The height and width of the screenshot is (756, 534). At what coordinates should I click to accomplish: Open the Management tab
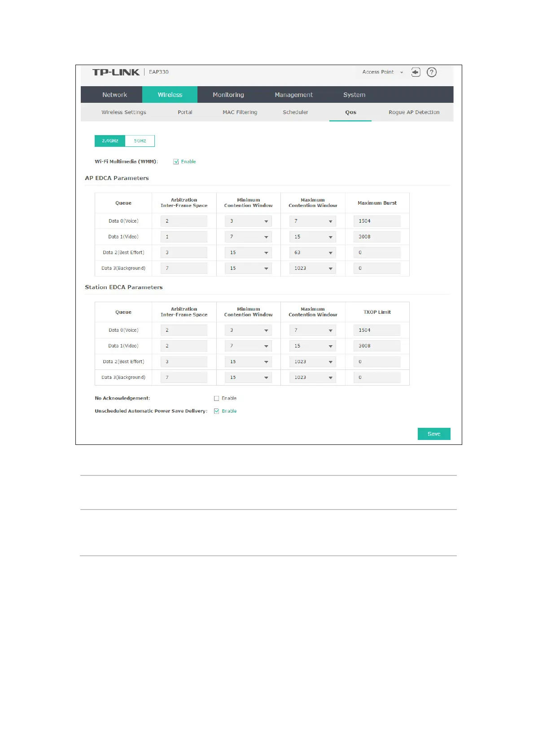point(294,95)
